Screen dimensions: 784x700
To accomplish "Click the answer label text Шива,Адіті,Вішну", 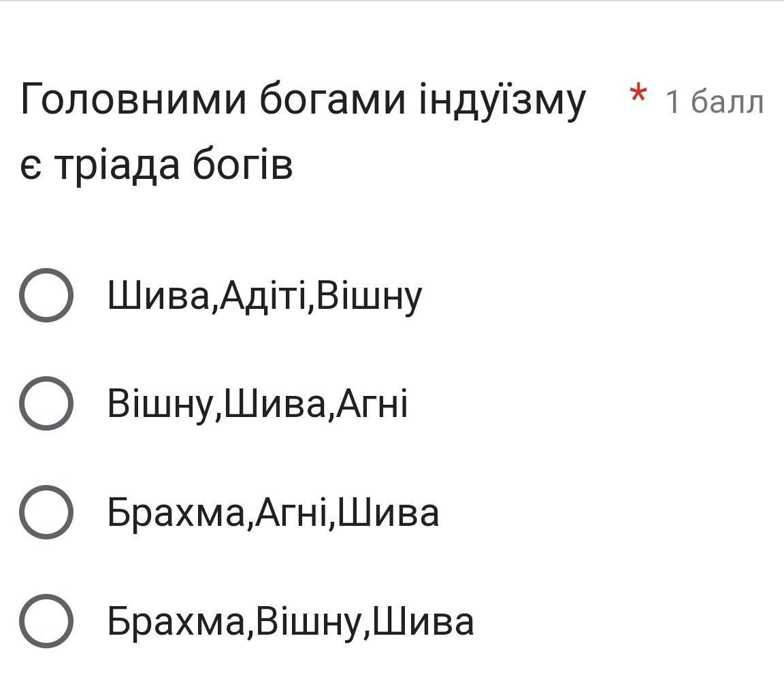I will pyautogui.click(x=265, y=296).
